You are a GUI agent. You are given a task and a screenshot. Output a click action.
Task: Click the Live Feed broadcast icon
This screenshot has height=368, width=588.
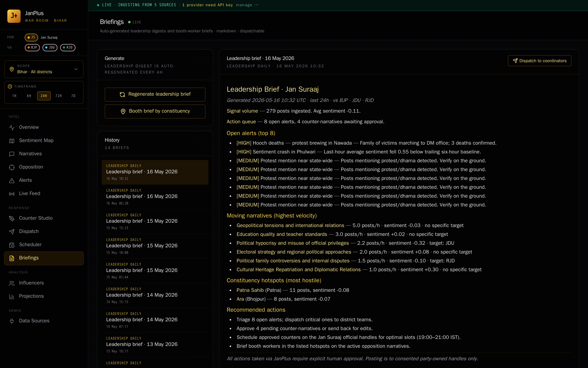coord(12,194)
